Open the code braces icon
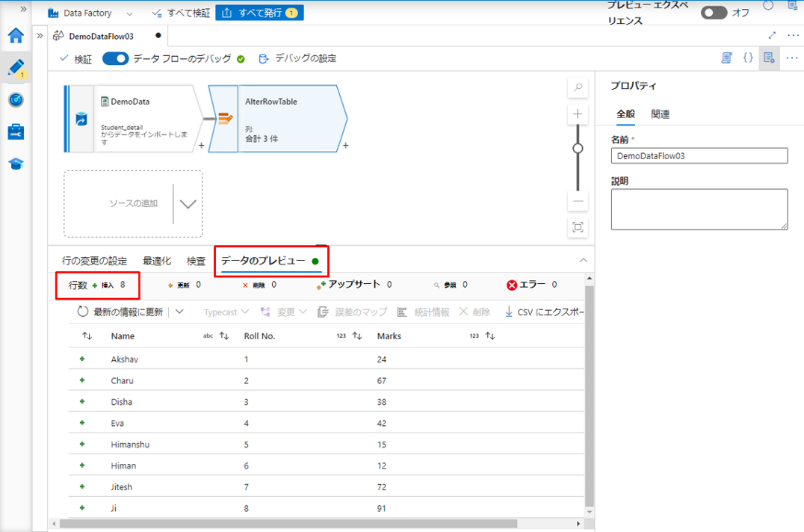Viewport: 804px width, 532px height. (x=748, y=58)
